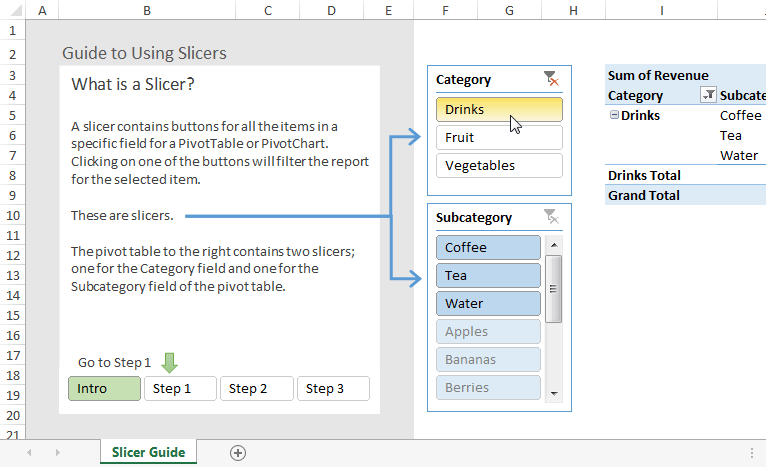
Task: Click the green down arrow icon
Action: pyautogui.click(x=169, y=362)
